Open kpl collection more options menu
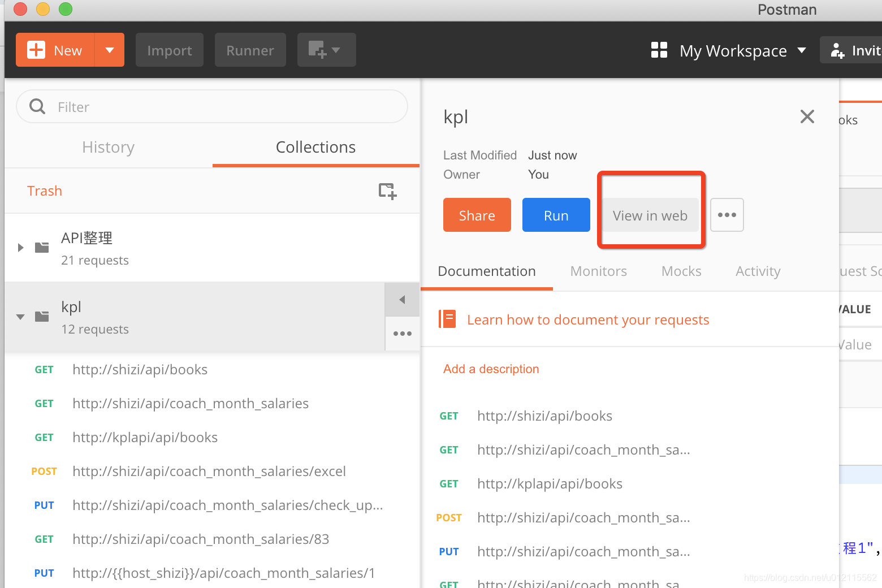This screenshot has width=882, height=588. pyautogui.click(x=402, y=334)
